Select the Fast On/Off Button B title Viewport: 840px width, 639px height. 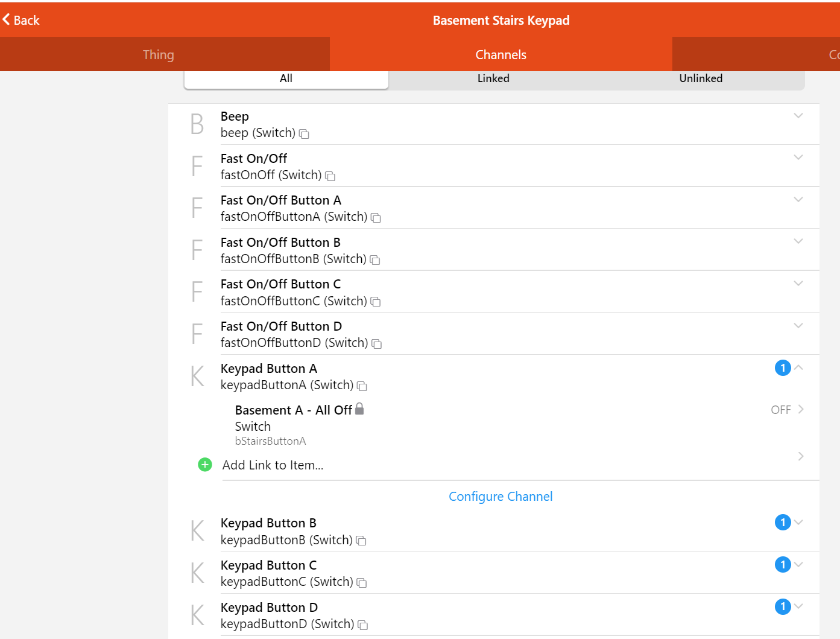tap(280, 242)
